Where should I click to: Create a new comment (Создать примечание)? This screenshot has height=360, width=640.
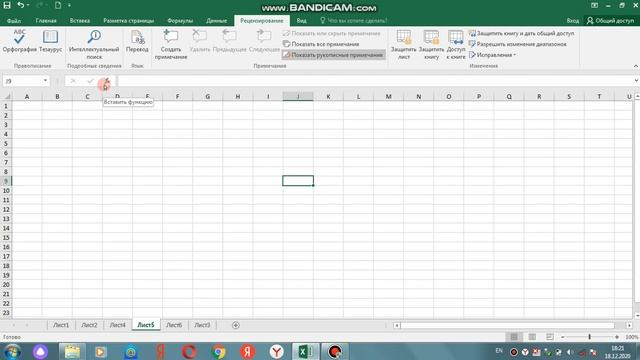pyautogui.click(x=171, y=44)
